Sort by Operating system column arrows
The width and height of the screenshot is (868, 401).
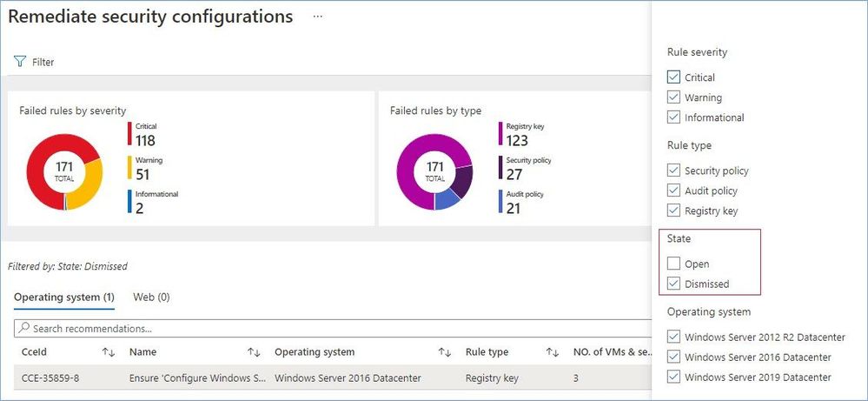point(444,352)
